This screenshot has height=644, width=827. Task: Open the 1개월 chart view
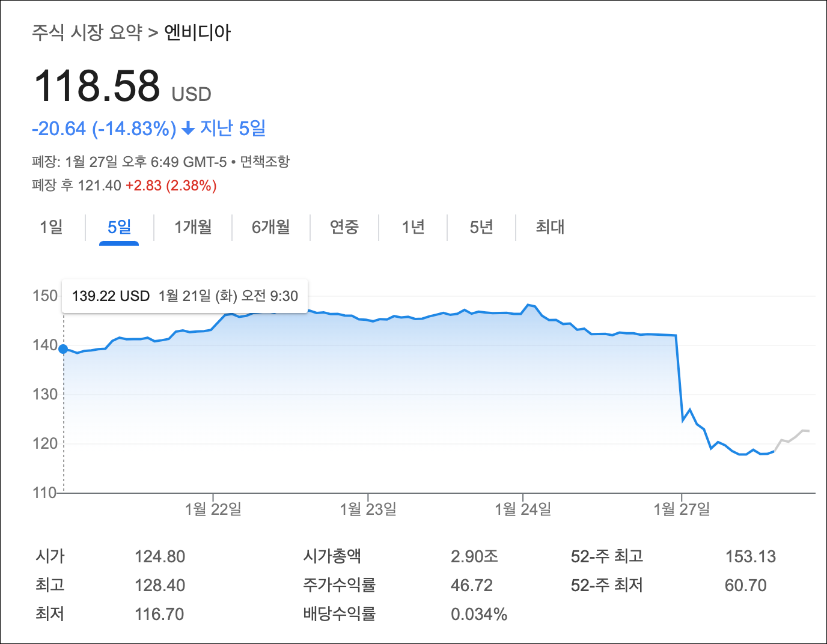click(x=192, y=228)
